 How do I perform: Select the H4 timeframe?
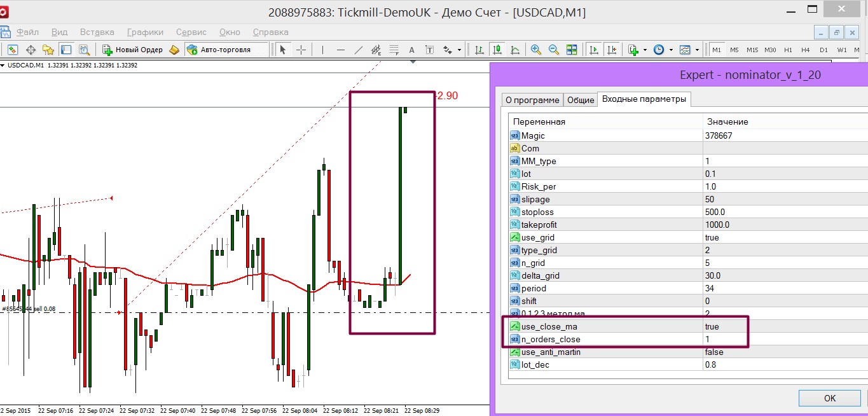(x=806, y=50)
